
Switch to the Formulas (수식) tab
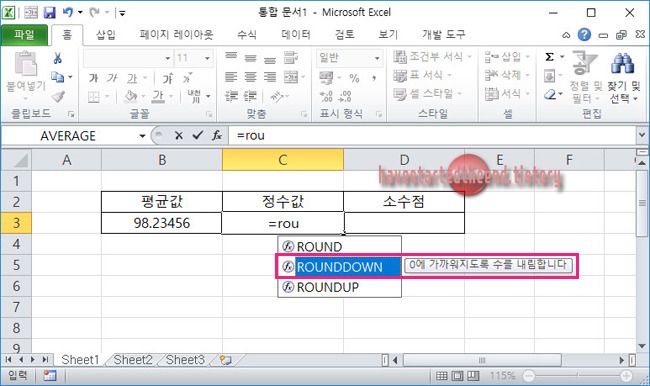[247, 34]
